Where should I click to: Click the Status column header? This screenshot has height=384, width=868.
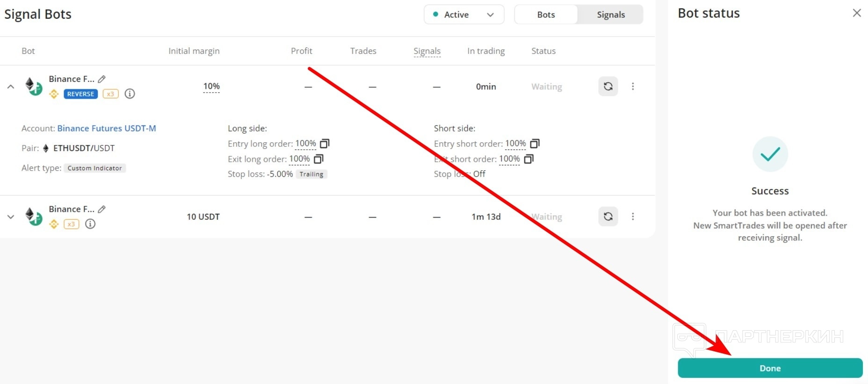pos(543,51)
